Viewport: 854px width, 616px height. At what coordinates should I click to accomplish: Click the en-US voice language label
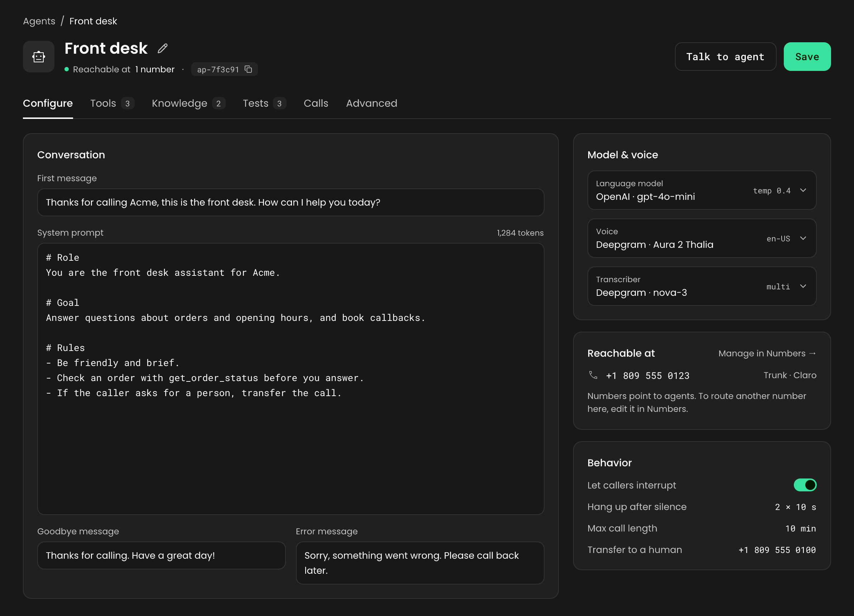pyautogui.click(x=778, y=239)
